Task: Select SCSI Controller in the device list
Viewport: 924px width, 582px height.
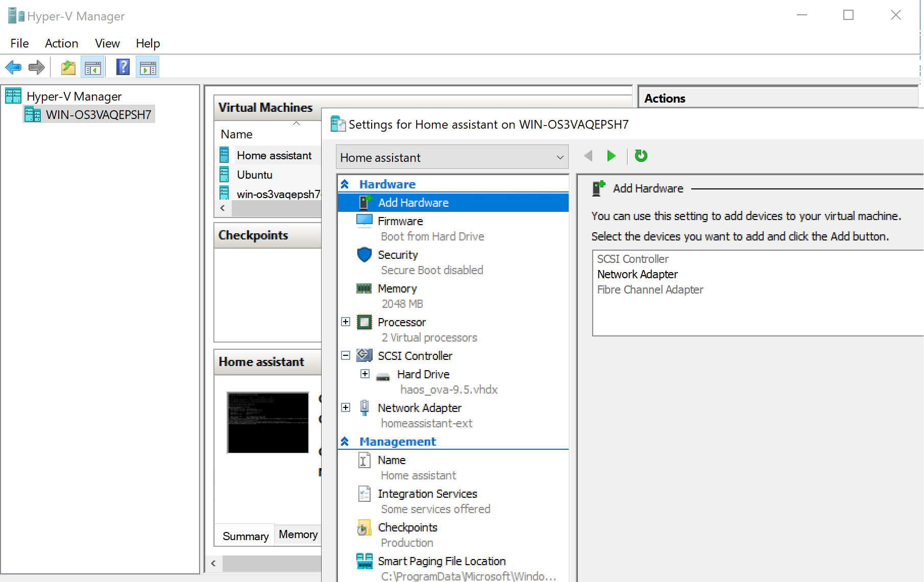Action: coord(633,259)
